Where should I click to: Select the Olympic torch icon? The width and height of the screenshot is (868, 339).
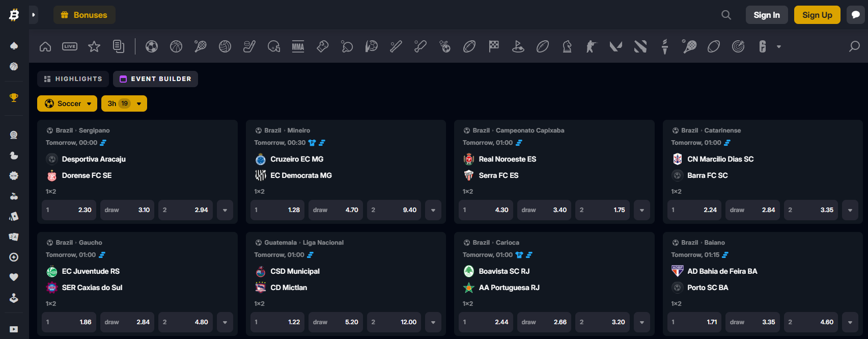point(665,46)
